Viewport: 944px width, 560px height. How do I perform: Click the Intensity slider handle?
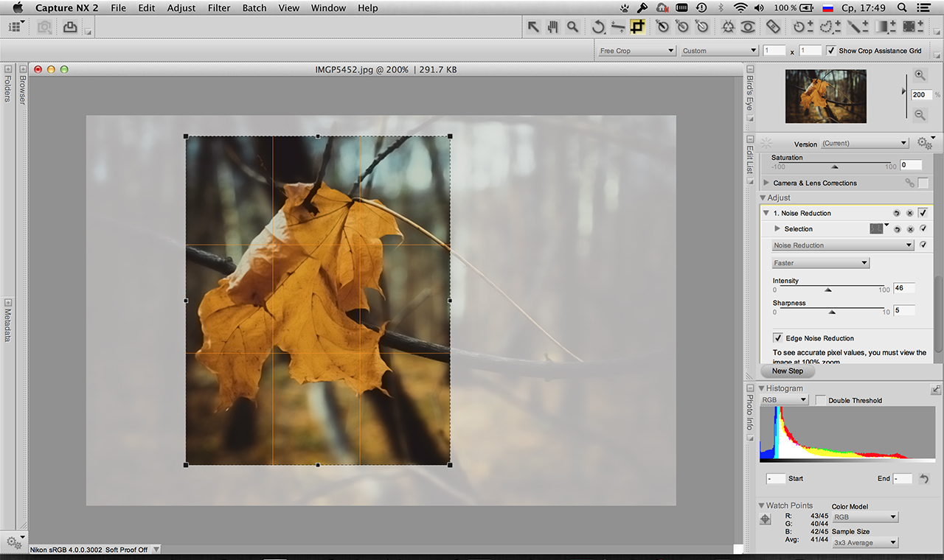pos(827,290)
